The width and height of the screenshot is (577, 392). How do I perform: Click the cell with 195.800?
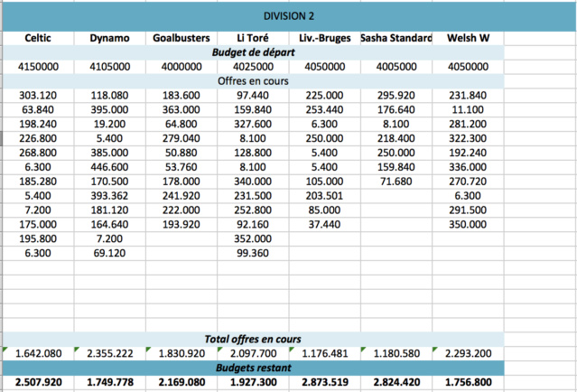point(38,238)
